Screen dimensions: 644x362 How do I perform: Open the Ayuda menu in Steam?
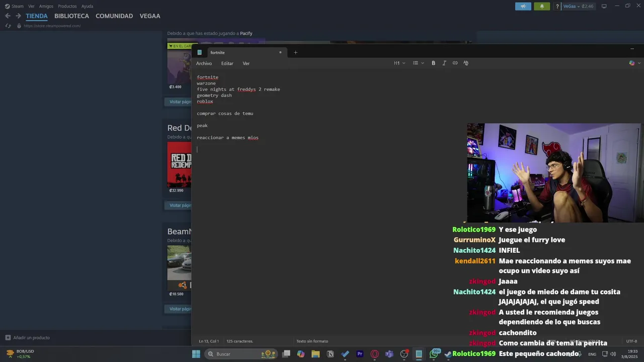click(x=88, y=6)
